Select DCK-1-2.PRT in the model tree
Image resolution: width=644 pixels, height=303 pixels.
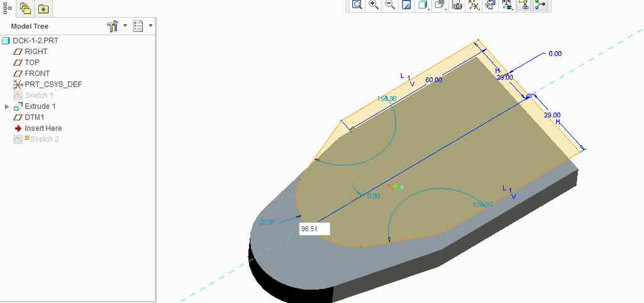point(35,41)
